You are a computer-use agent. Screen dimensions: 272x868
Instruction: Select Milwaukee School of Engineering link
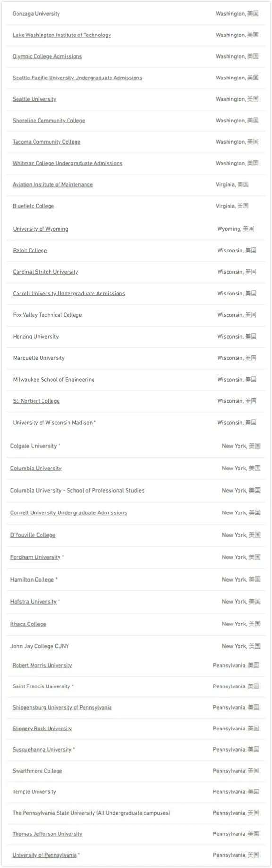[x=54, y=380]
